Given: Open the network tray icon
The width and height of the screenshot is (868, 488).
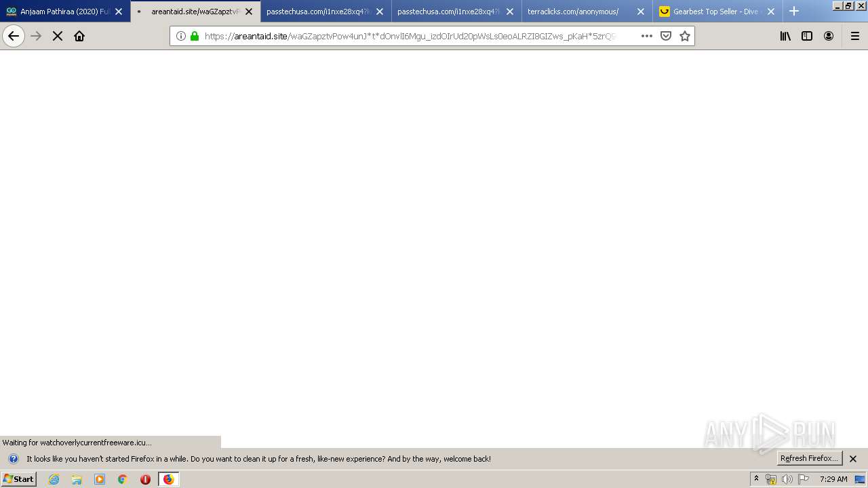Looking at the screenshot, I should pos(771,479).
